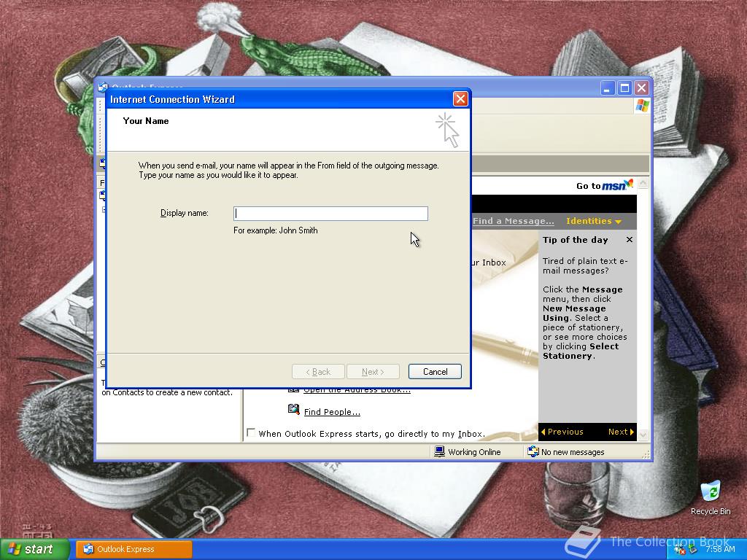Screen dimensions: 747x560
Task: Click the Windows flag logo in Outlook Express
Action: click(x=642, y=105)
